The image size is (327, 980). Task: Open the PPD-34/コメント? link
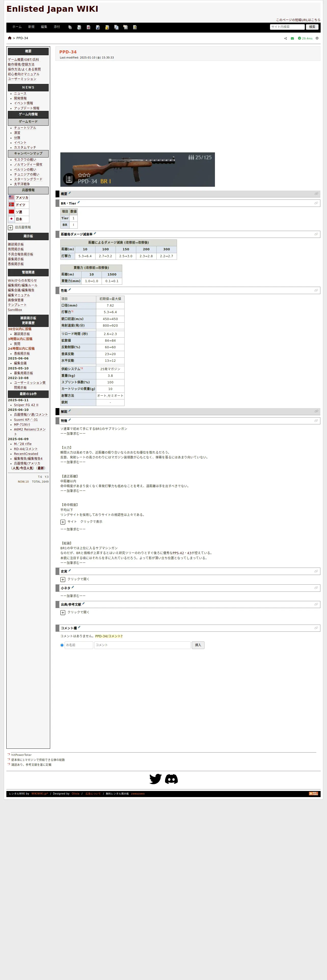pyautogui.click(x=109, y=636)
